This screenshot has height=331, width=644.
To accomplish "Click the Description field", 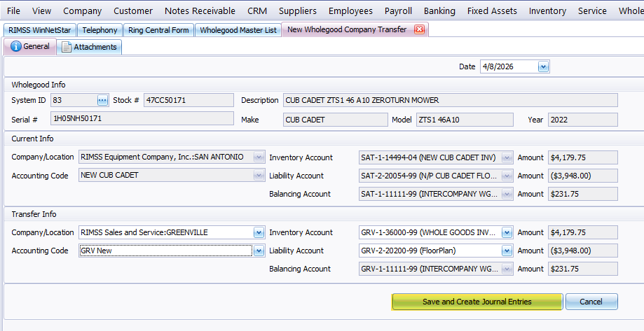I will 451,100.
